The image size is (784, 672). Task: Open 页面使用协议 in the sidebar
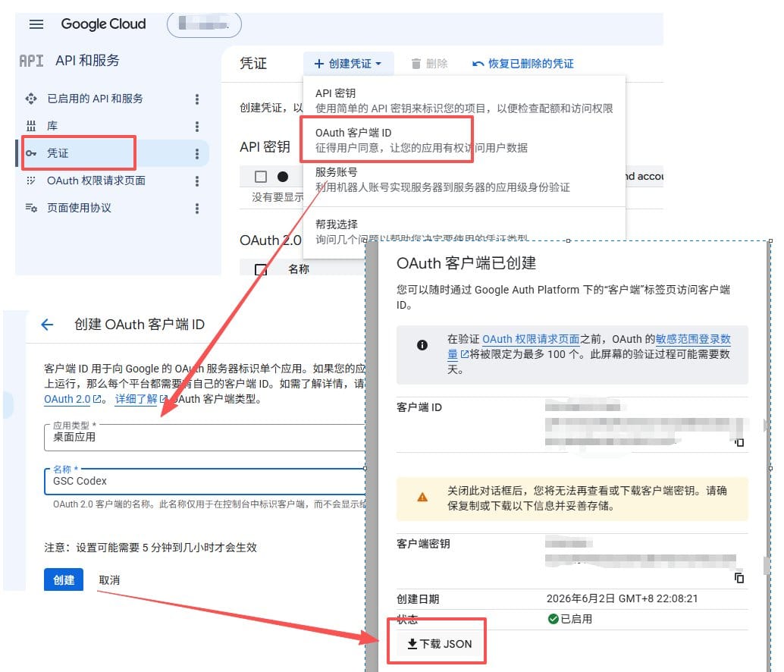pyautogui.click(x=79, y=208)
